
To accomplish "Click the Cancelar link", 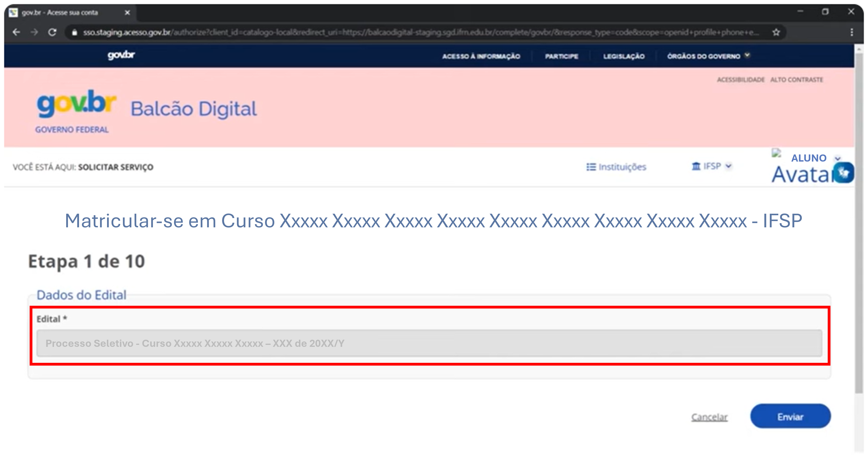I will pyautogui.click(x=709, y=417).
